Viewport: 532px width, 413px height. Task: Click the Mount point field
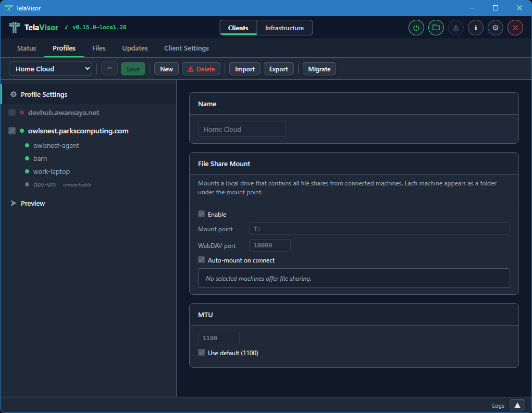[x=379, y=229]
